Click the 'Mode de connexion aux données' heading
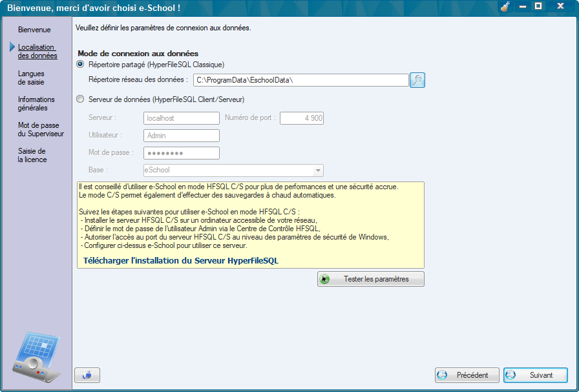The height and width of the screenshot is (392, 579). click(138, 54)
